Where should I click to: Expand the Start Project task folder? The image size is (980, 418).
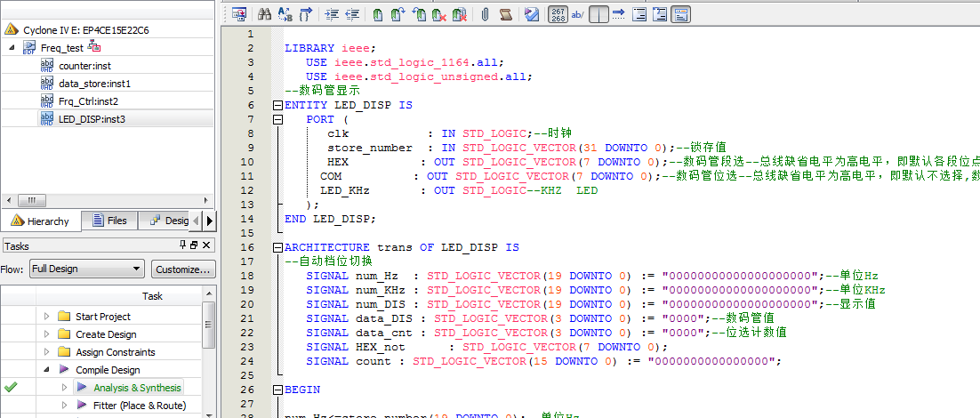(x=48, y=317)
